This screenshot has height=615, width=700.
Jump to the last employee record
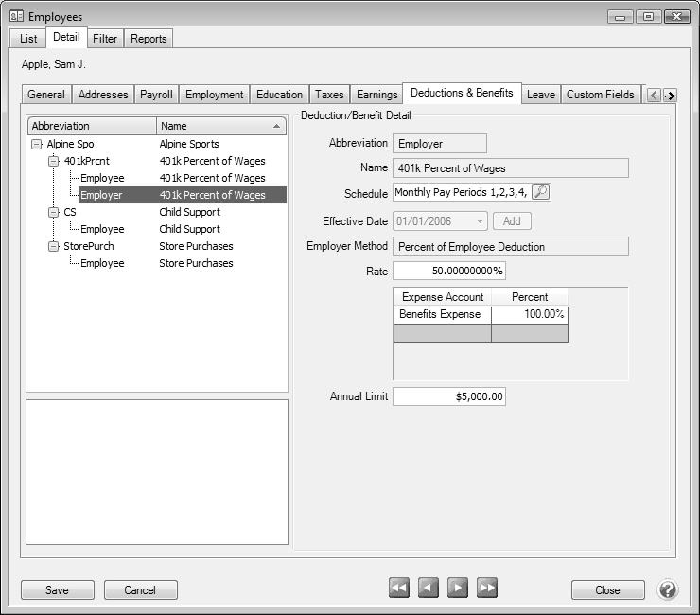(x=487, y=588)
